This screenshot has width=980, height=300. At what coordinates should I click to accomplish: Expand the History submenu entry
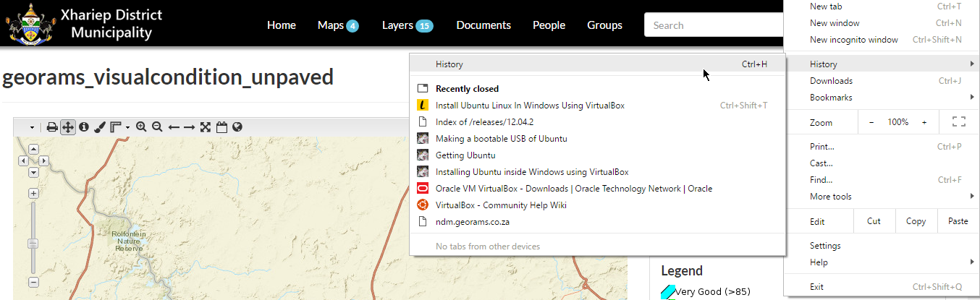(x=882, y=64)
